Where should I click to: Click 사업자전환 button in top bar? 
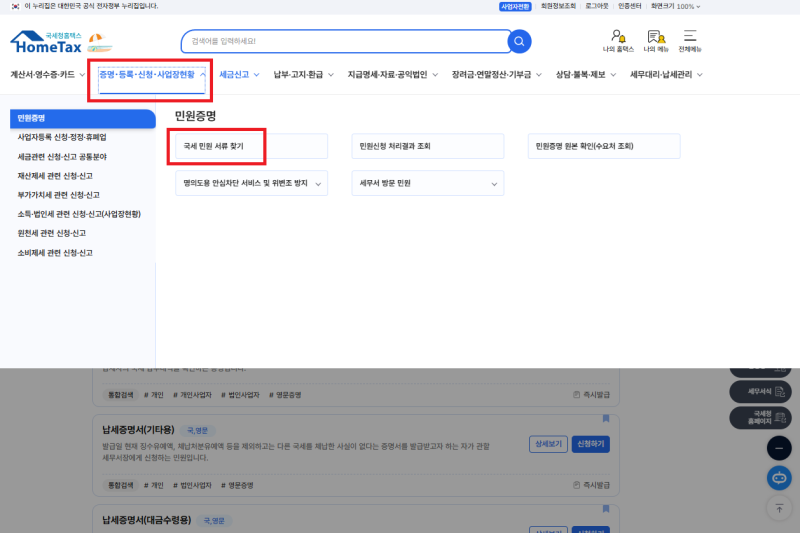[515, 7]
